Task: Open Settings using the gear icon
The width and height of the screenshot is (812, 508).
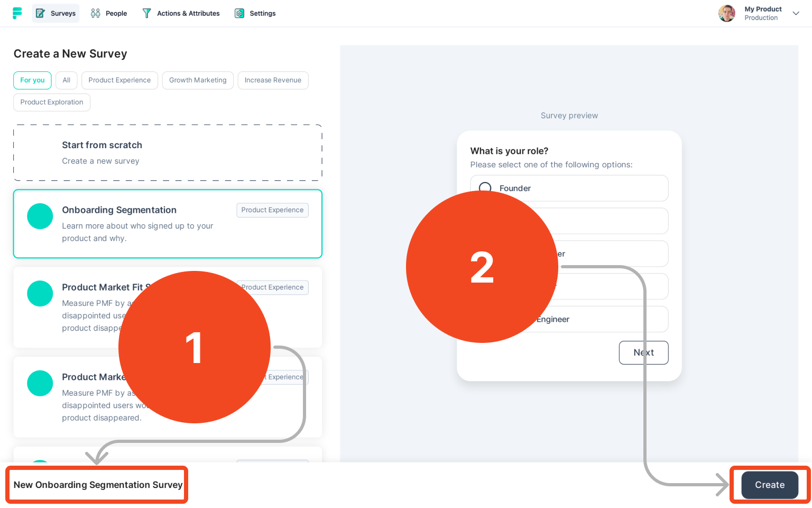Action: [x=239, y=13]
